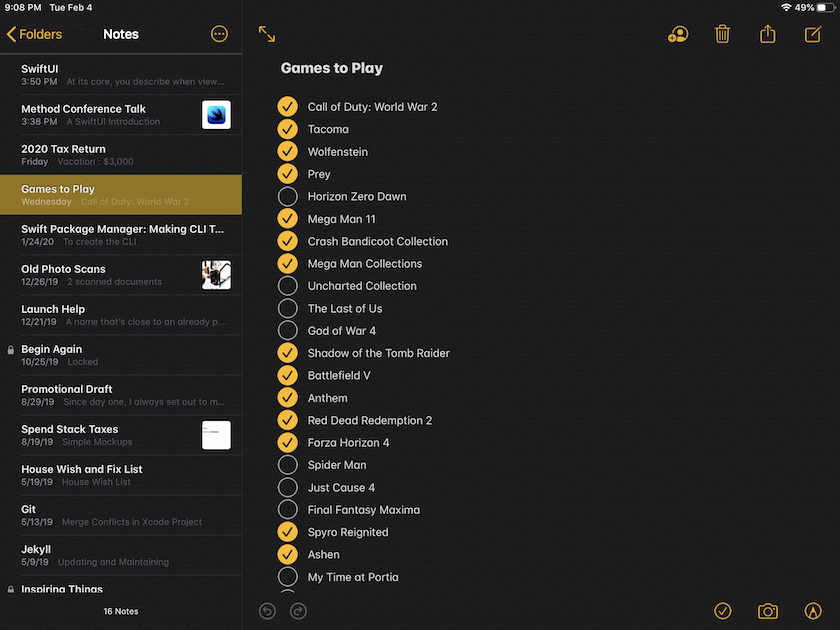Open the markup pen tip icon
The height and width of the screenshot is (630, 840).
point(813,611)
